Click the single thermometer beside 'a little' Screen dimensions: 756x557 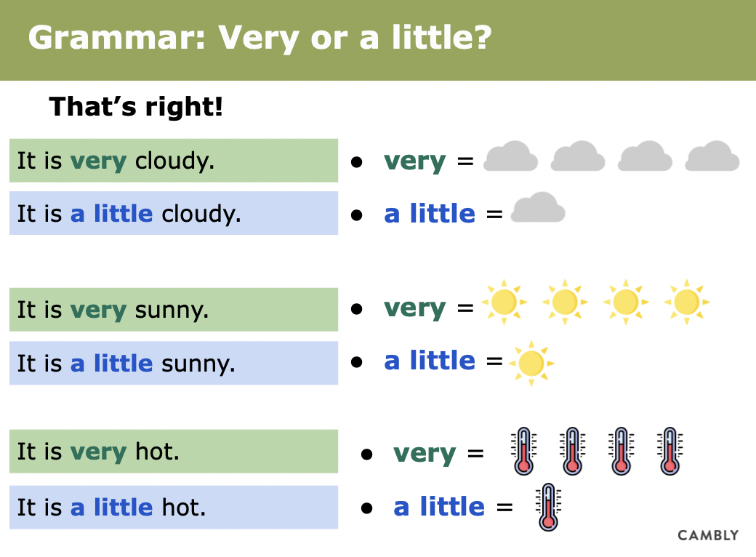point(549,507)
